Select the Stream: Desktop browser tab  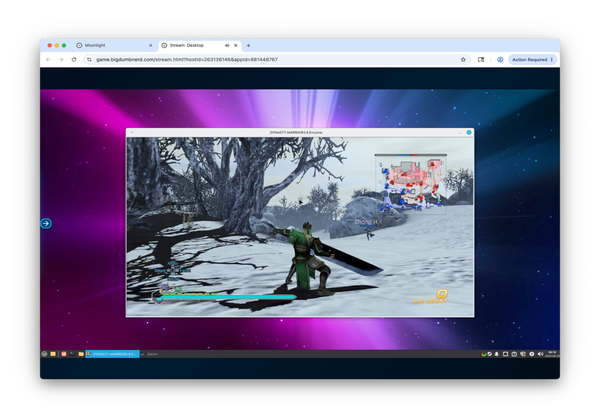[199, 45]
